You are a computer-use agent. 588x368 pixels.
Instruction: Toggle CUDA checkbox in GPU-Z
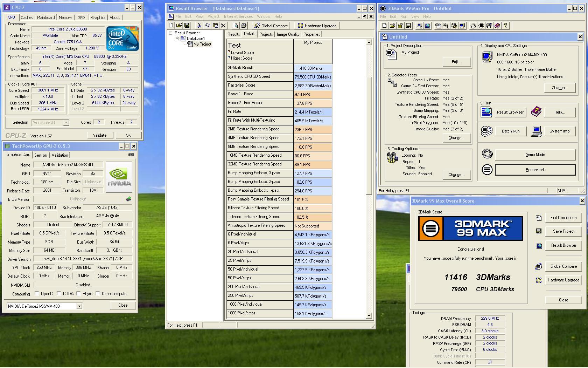tap(59, 294)
